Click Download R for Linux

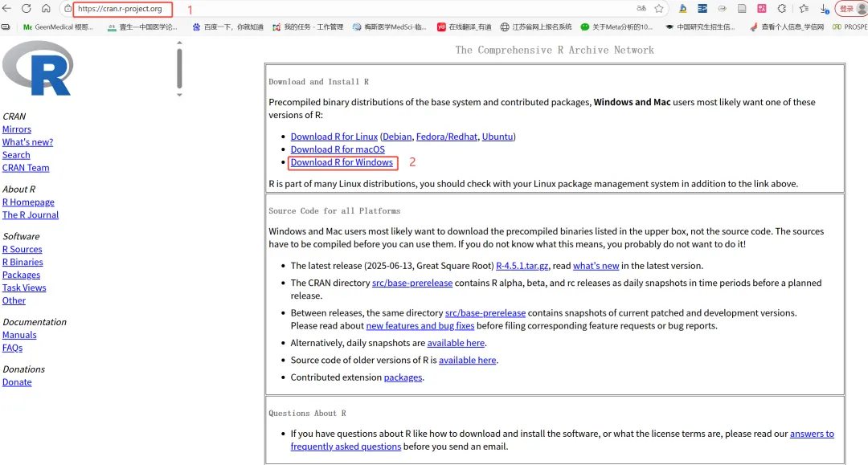(x=334, y=137)
